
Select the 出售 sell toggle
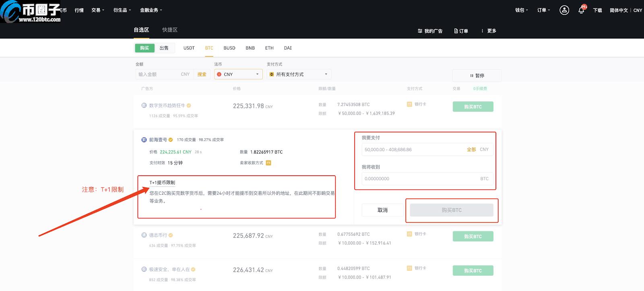pyautogui.click(x=164, y=48)
